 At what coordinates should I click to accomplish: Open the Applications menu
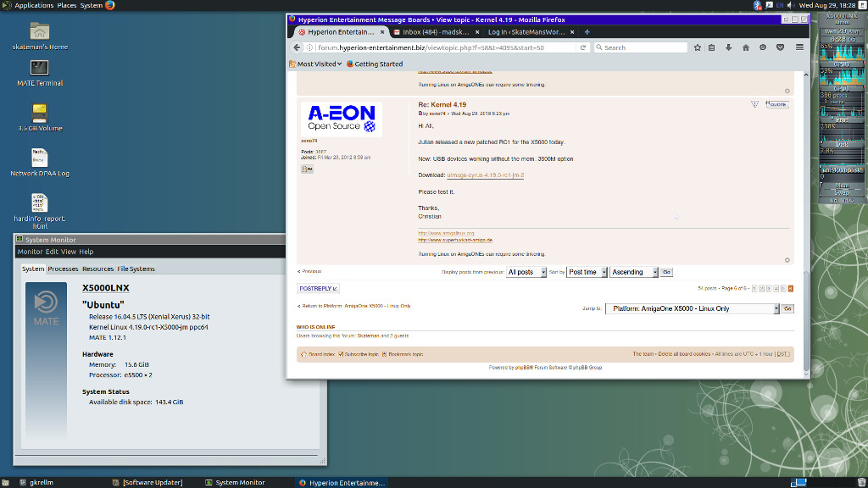pos(34,5)
